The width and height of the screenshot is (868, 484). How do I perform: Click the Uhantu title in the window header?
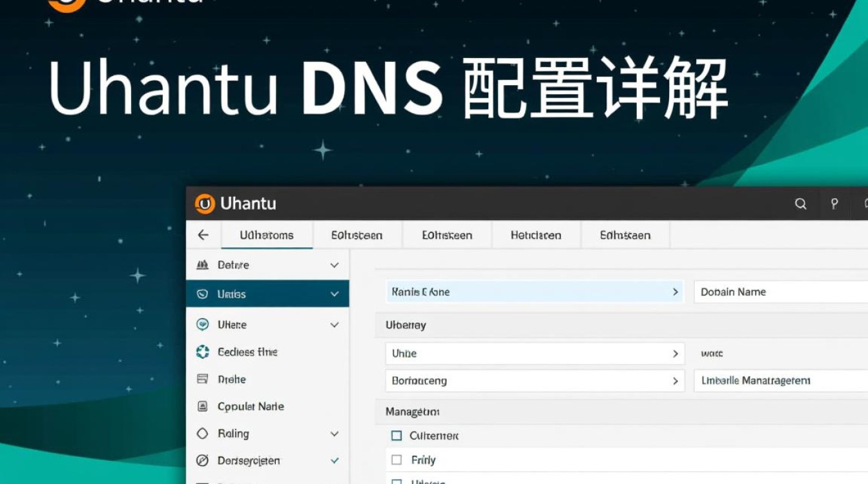248,203
